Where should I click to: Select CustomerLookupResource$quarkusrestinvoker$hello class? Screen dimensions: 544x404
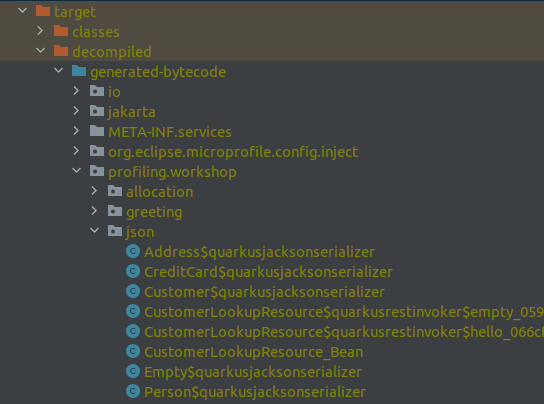pyautogui.click(x=344, y=332)
